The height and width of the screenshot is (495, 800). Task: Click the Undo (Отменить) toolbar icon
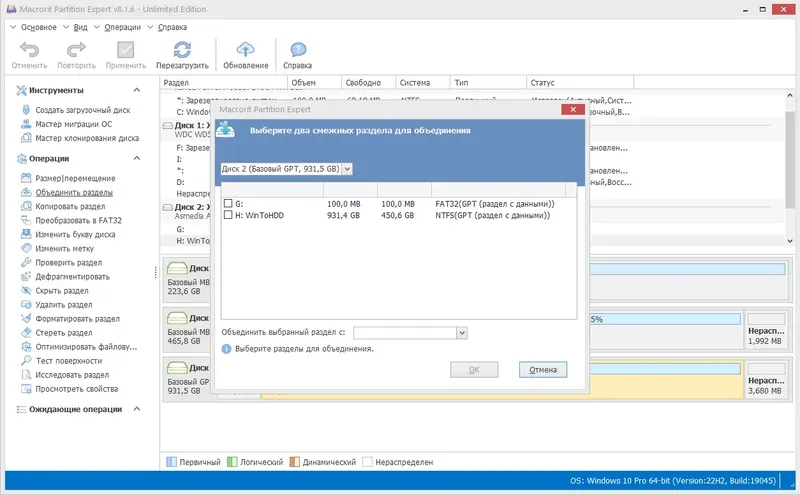pos(29,50)
